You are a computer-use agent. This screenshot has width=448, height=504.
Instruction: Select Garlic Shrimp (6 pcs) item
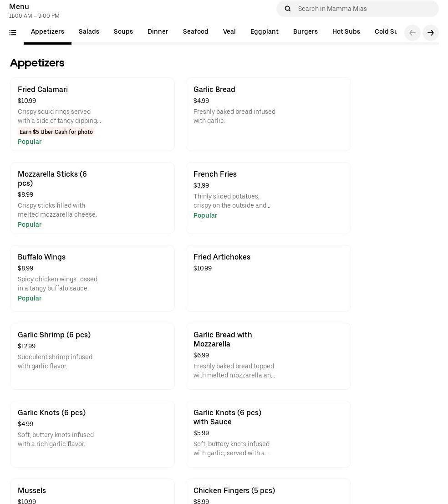92,356
